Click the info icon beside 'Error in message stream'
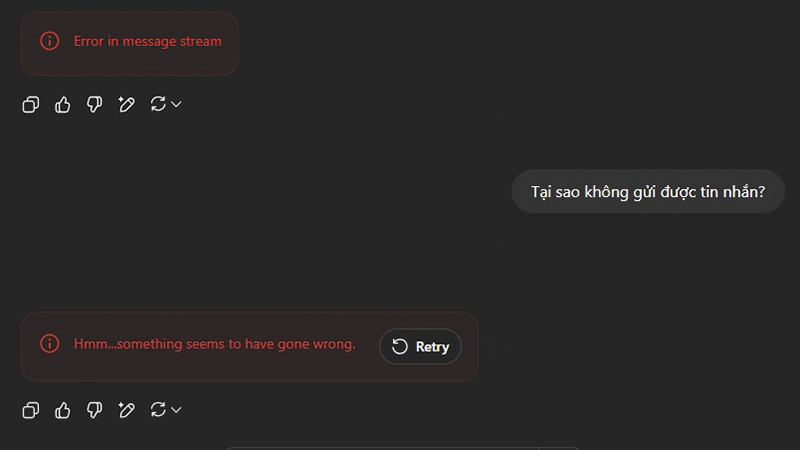The image size is (800, 450). pyautogui.click(x=49, y=41)
